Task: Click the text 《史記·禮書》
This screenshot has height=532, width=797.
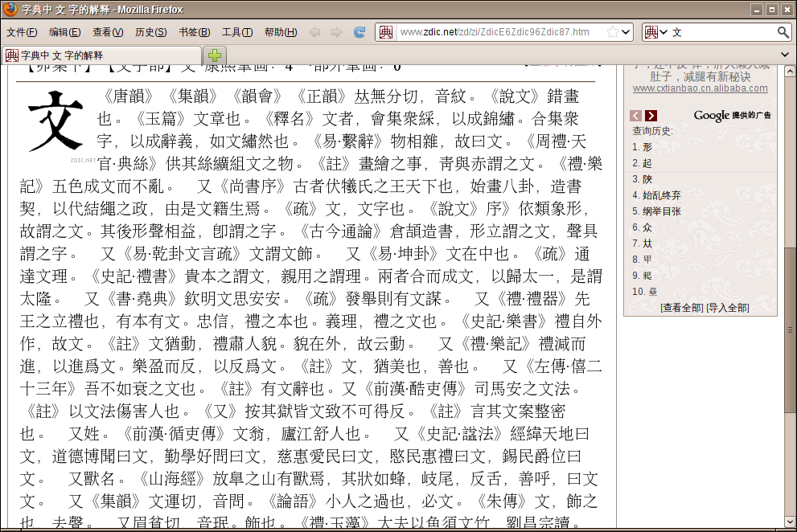Action: pos(132,276)
